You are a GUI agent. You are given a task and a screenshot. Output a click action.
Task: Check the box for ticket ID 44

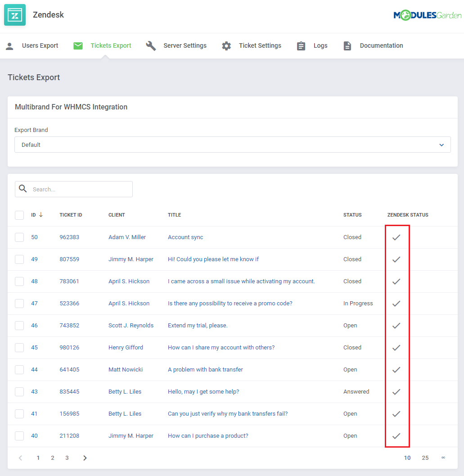click(x=19, y=369)
